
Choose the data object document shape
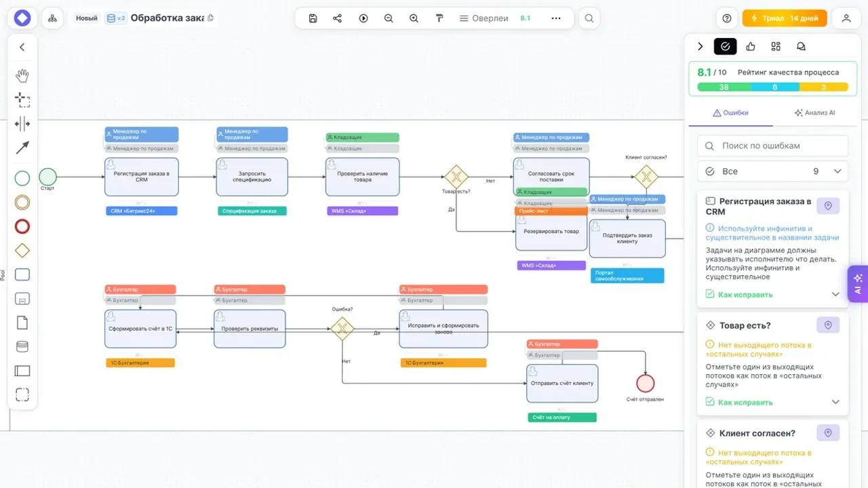click(x=22, y=323)
